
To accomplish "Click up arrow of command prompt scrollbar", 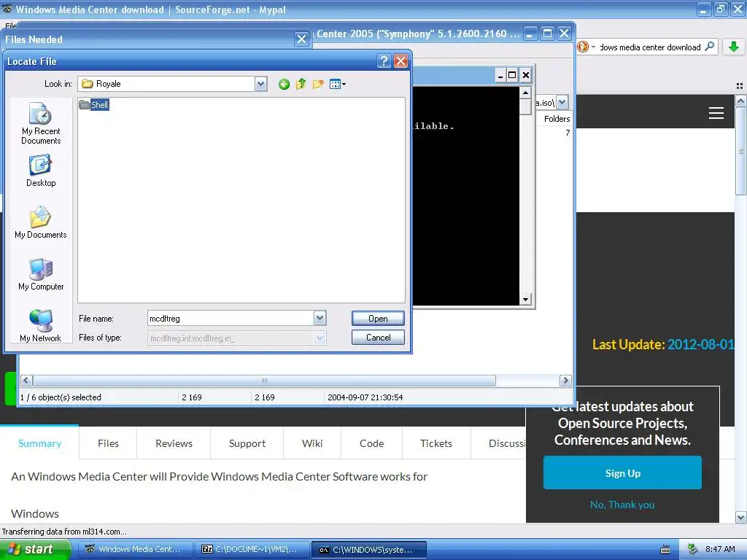I will [x=525, y=93].
